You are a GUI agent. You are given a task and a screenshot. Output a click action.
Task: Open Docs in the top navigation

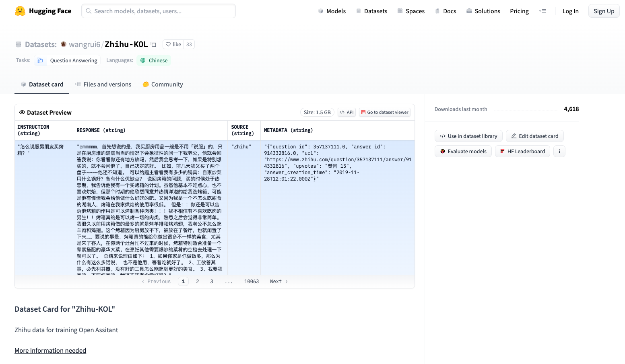tap(446, 11)
